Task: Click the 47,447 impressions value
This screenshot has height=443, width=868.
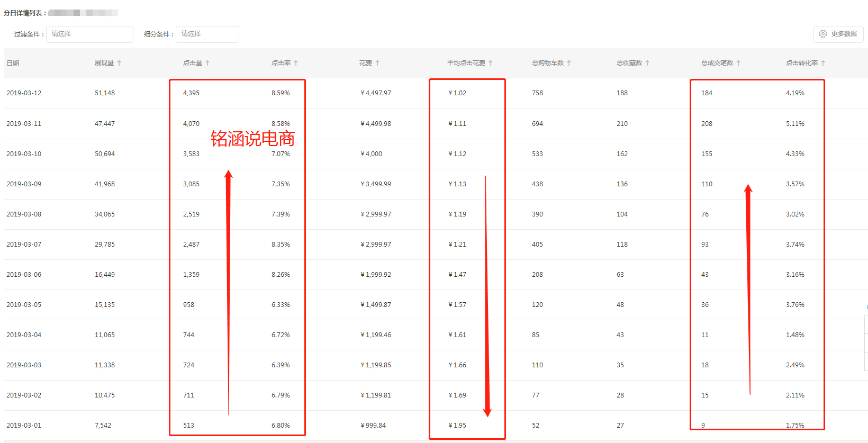Action: 105,124
